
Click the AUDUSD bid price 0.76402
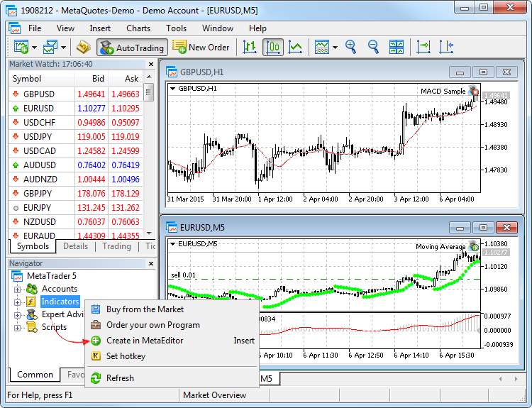tap(92, 165)
